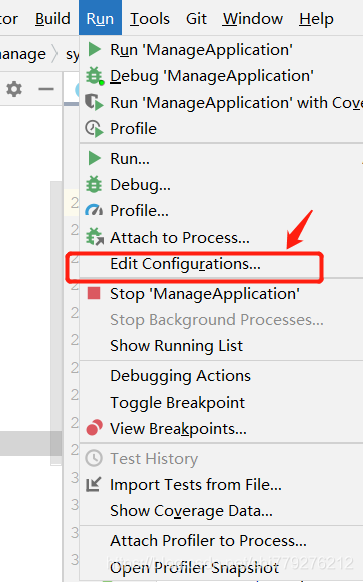Click the Run with Coverage shield icon
This screenshot has height=582, width=363.
94,102
